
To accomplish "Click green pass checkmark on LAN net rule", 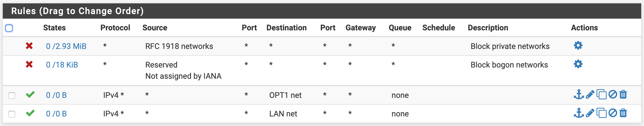I will click(30, 113).
